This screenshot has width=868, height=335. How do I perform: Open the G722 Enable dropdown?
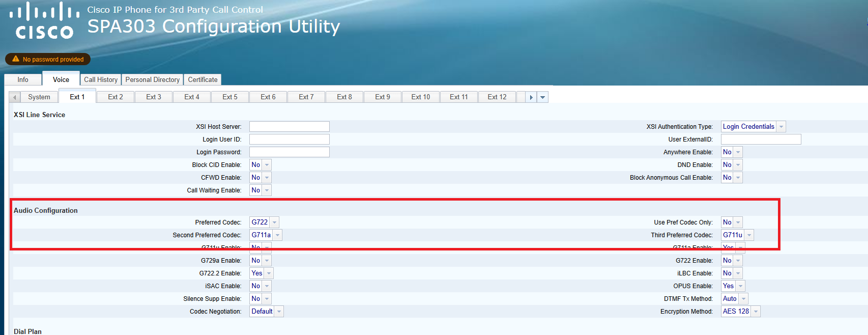click(x=732, y=260)
